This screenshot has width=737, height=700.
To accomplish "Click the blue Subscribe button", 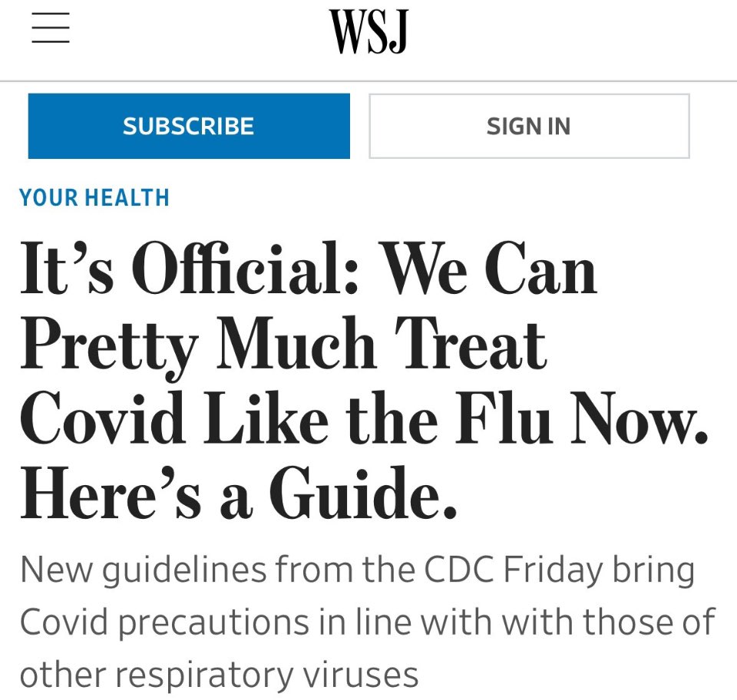I will click(x=189, y=126).
